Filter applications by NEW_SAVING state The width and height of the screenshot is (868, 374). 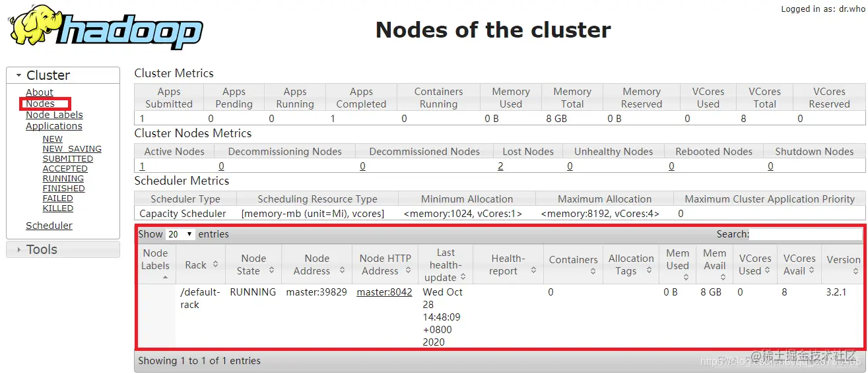coord(72,149)
